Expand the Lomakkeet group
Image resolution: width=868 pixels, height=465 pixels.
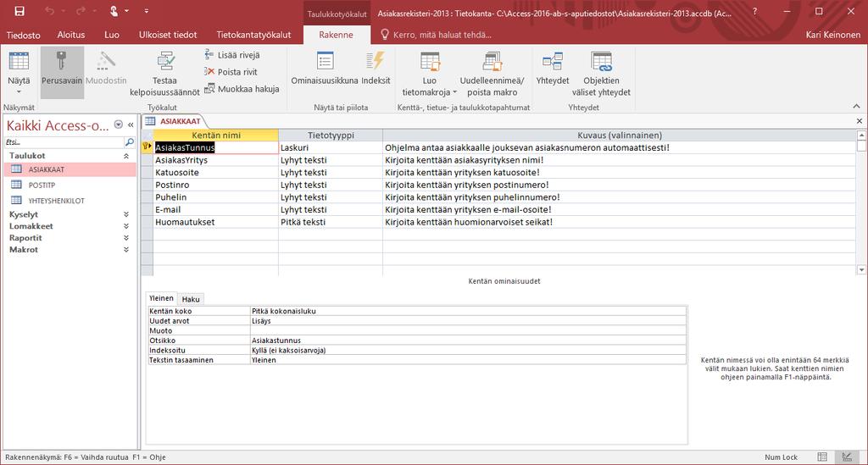tap(126, 226)
